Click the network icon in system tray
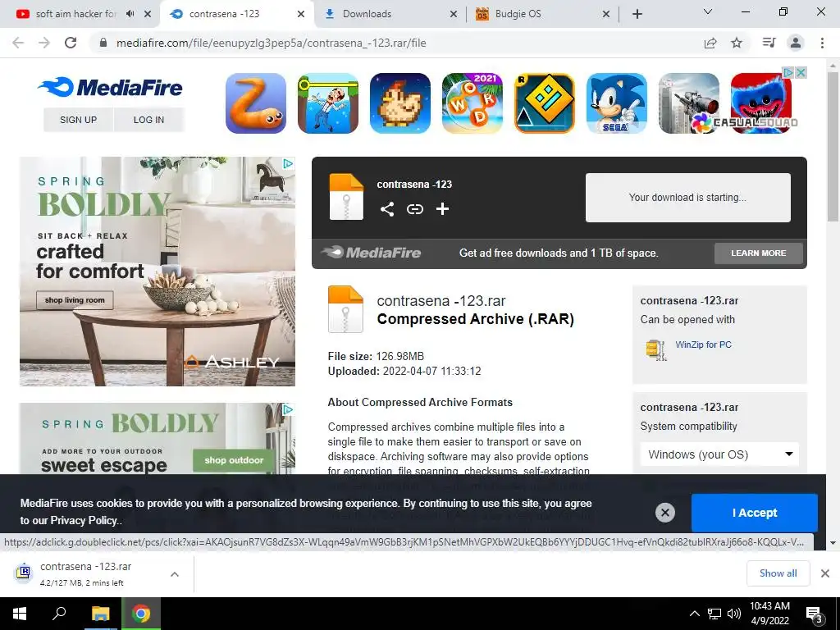Viewport: 840px width, 630px height. click(x=714, y=614)
